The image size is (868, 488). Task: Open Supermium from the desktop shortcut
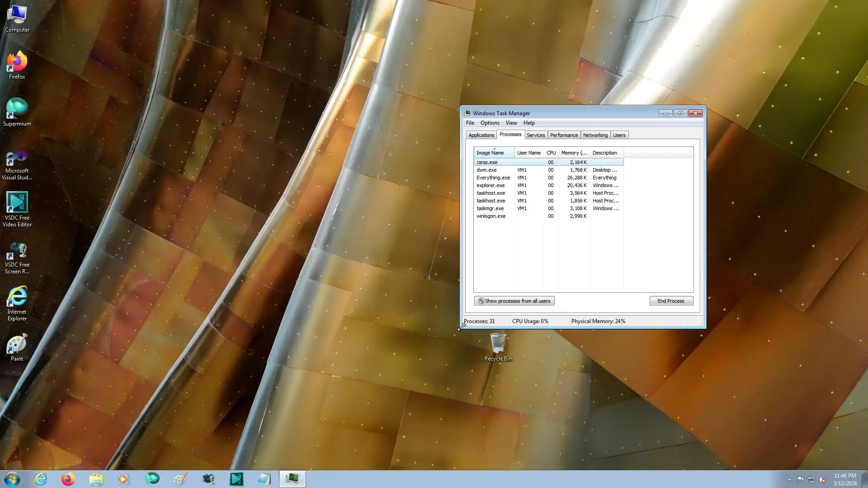coord(17,112)
